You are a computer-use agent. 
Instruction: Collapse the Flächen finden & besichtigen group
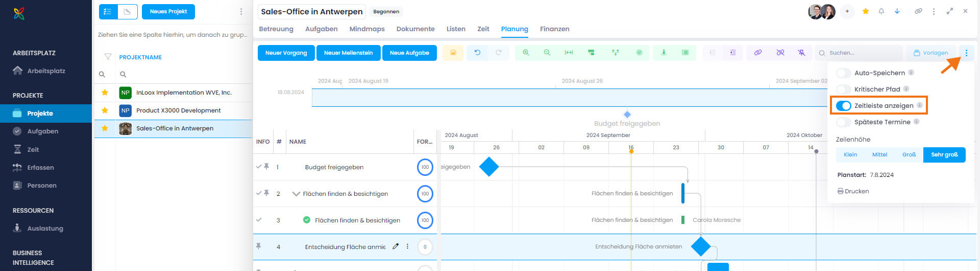point(296,194)
